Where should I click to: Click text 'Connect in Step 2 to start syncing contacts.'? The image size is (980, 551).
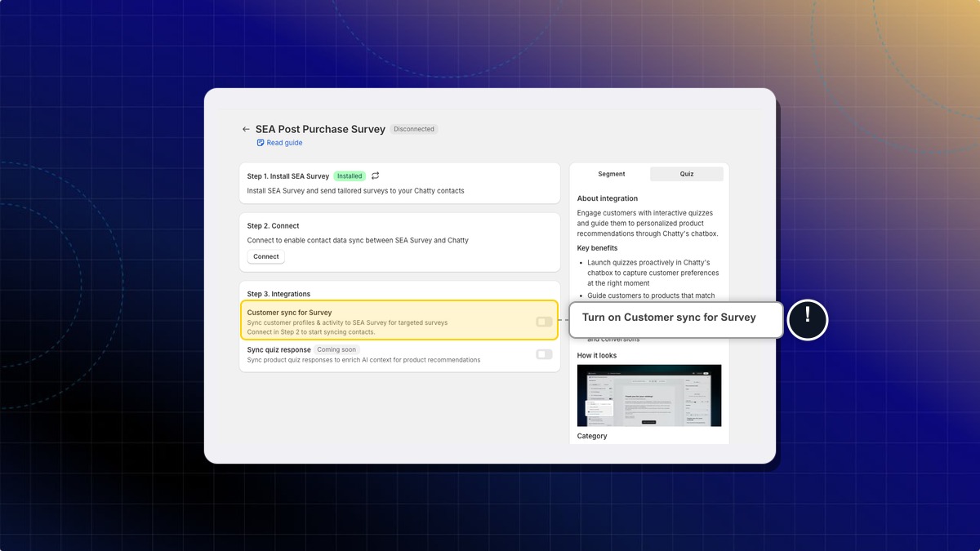311,332
